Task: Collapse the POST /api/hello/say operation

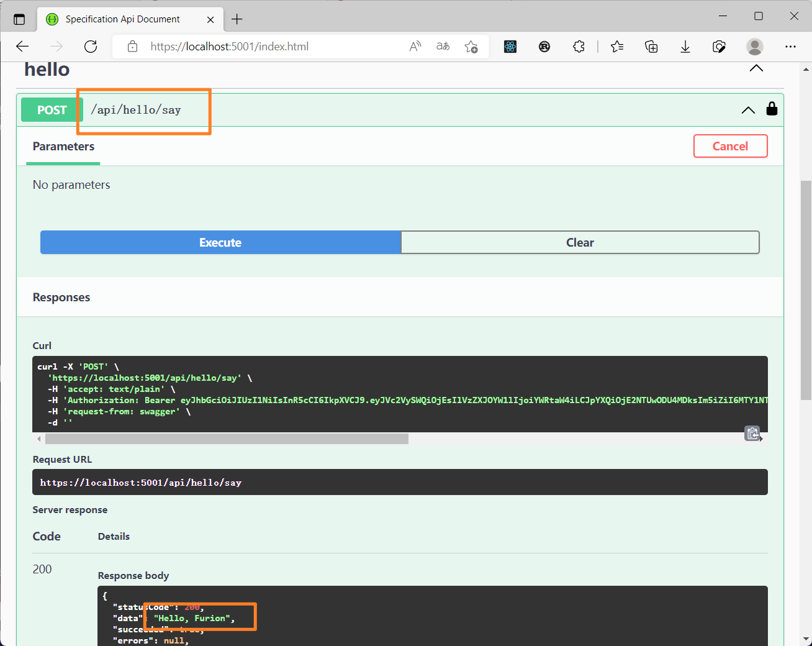Action: [747, 110]
